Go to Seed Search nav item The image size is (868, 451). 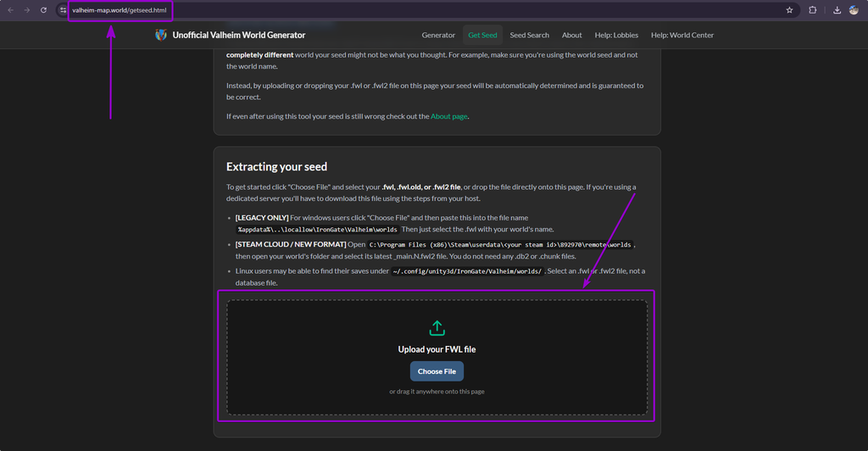(x=529, y=35)
